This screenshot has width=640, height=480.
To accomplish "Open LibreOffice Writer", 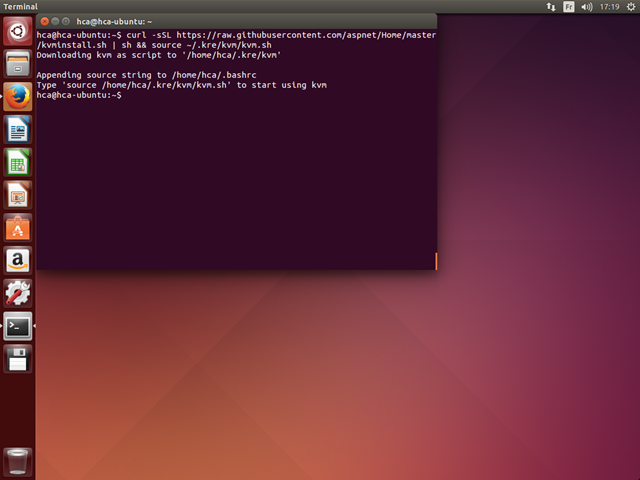I will tap(18, 130).
